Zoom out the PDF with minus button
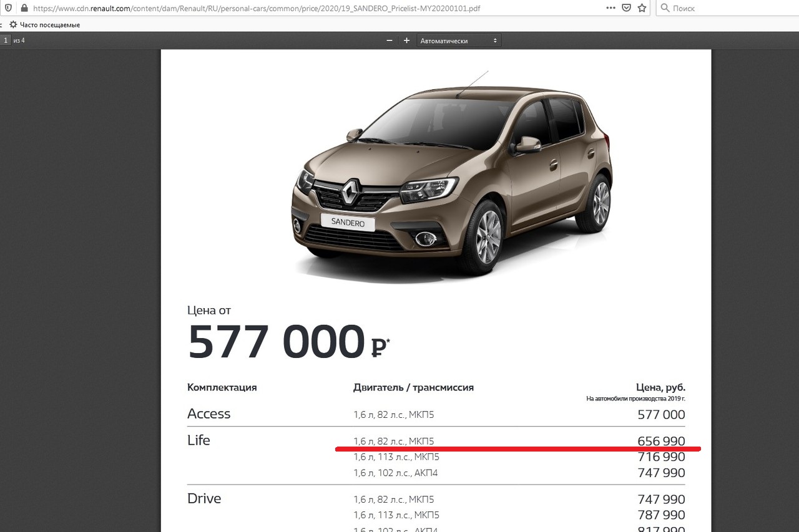 [390, 41]
